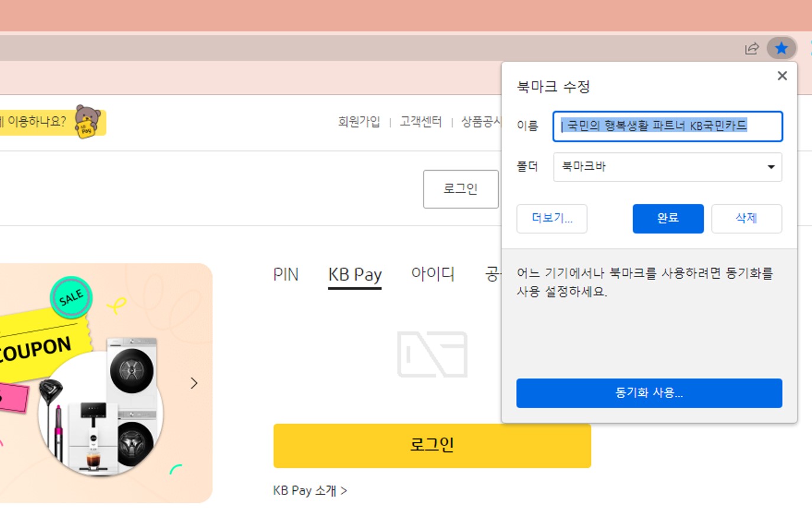Click the blue bookmark star icon

(x=781, y=48)
